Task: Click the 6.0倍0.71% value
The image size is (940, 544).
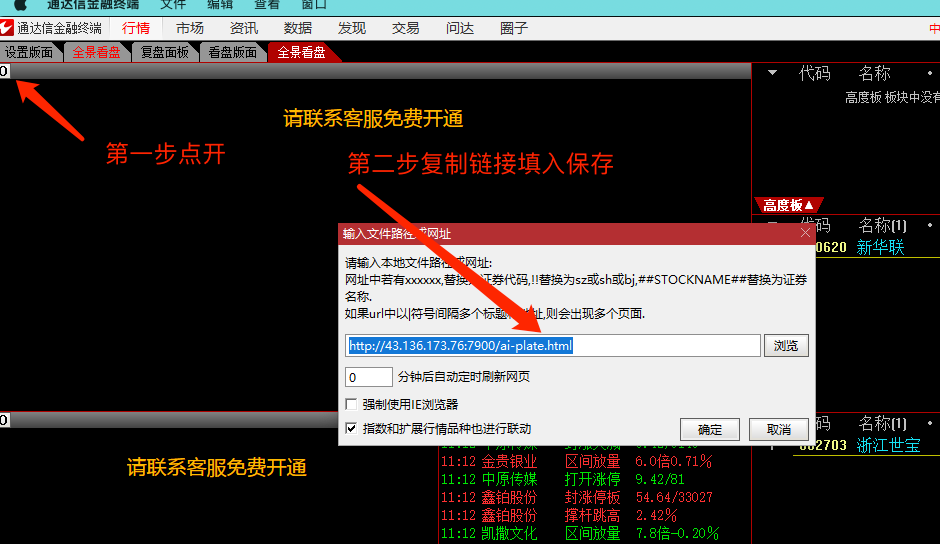Action: (x=674, y=462)
